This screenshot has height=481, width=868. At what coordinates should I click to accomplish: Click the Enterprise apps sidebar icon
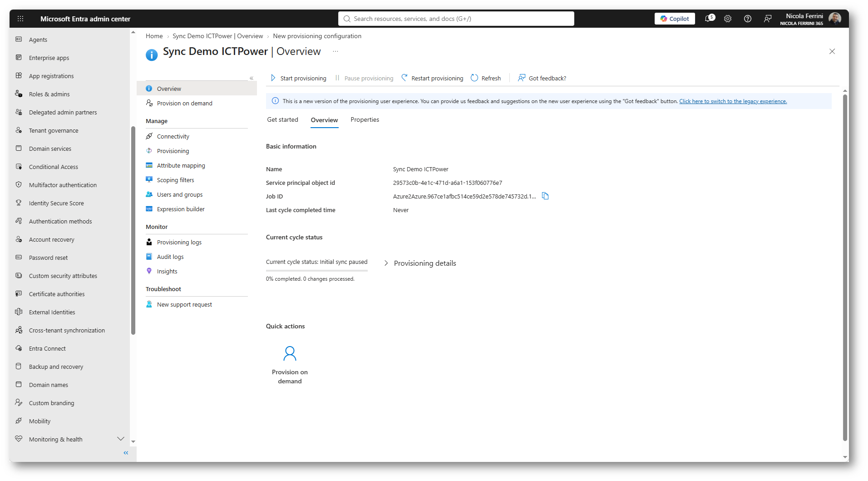click(x=19, y=58)
